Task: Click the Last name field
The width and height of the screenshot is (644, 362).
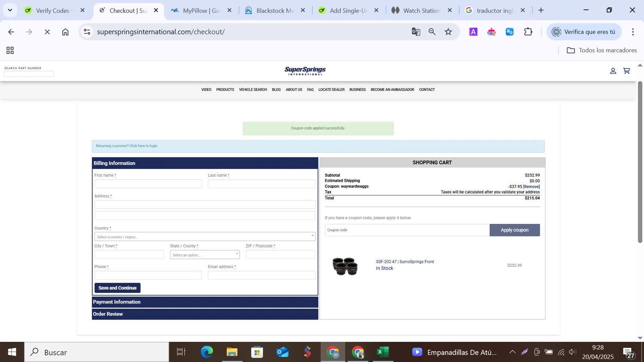Action: (x=261, y=184)
